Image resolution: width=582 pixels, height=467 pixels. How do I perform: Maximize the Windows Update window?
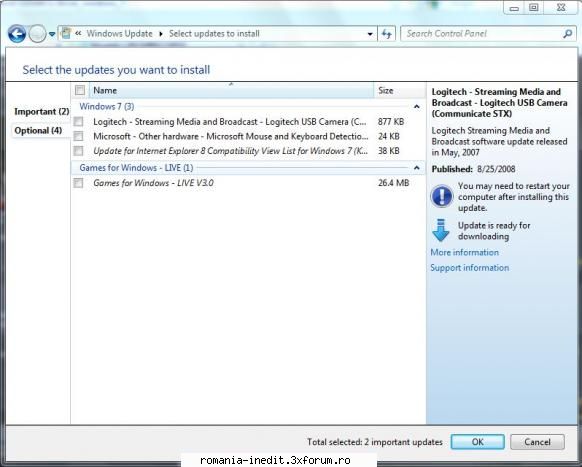[x=533, y=7]
